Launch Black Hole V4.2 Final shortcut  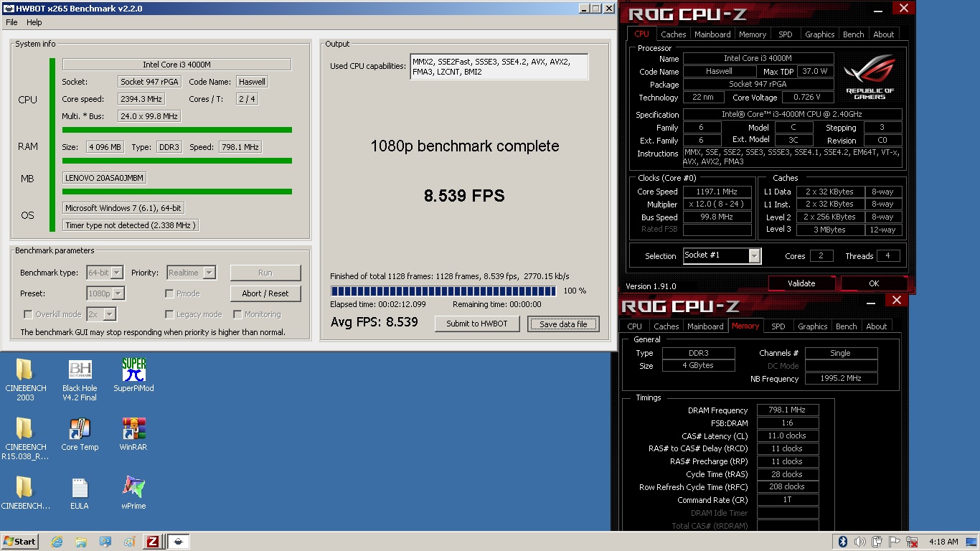tap(80, 380)
